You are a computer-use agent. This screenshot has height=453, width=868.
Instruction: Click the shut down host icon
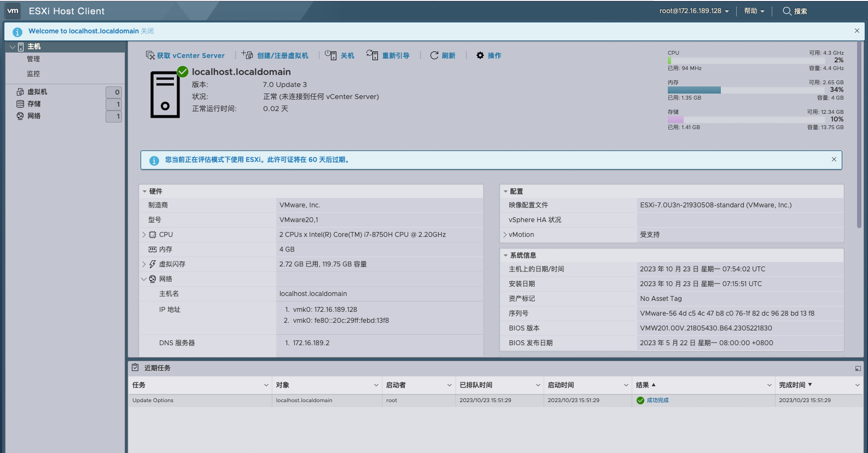click(330, 55)
